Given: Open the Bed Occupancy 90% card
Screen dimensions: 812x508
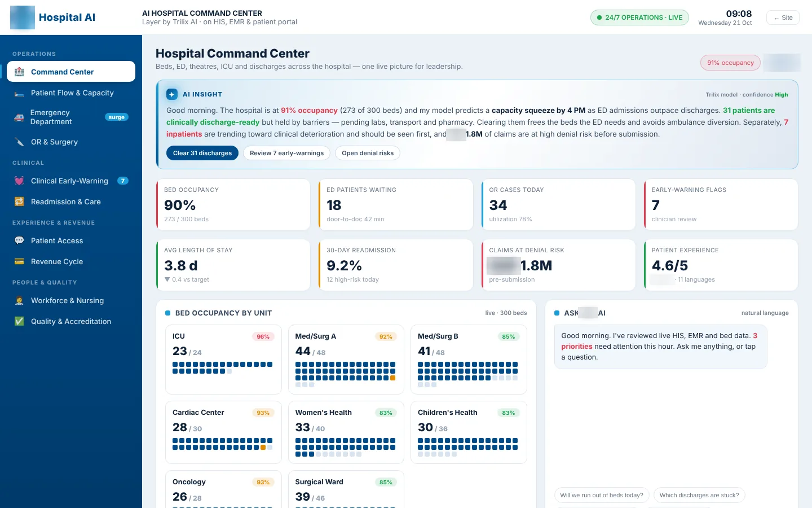Looking at the screenshot, I should coord(233,204).
